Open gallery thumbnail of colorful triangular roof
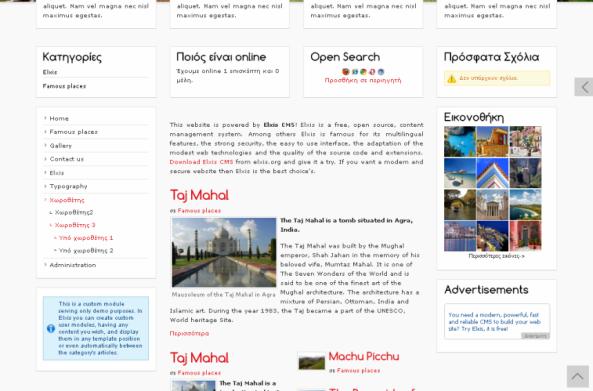This screenshot has width=593, height=391. click(492, 173)
